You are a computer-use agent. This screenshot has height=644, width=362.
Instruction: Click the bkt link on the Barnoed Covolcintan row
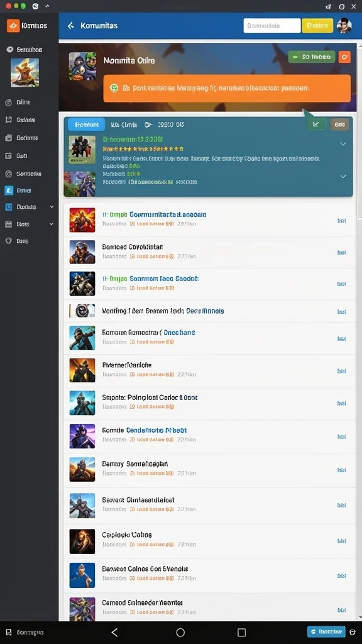coord(341,253)
